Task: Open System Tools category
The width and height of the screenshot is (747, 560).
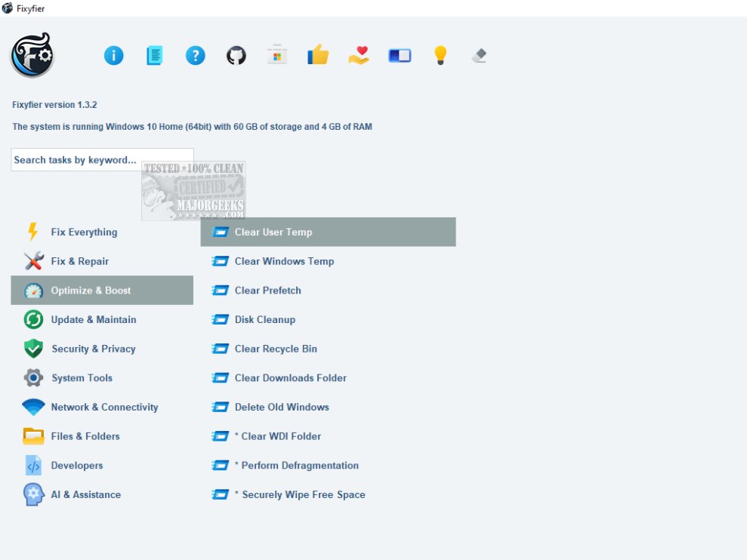Action: pos(102,377)
